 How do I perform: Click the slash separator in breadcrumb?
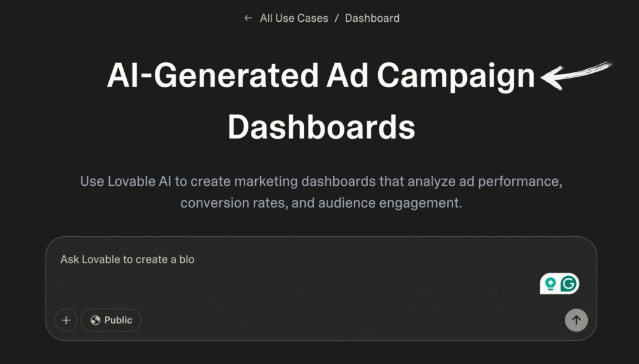tap(336, 18)
